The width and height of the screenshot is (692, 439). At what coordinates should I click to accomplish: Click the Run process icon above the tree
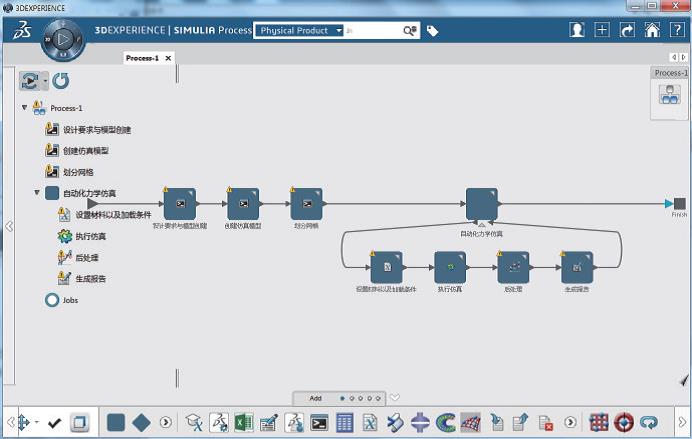(30, 81)
